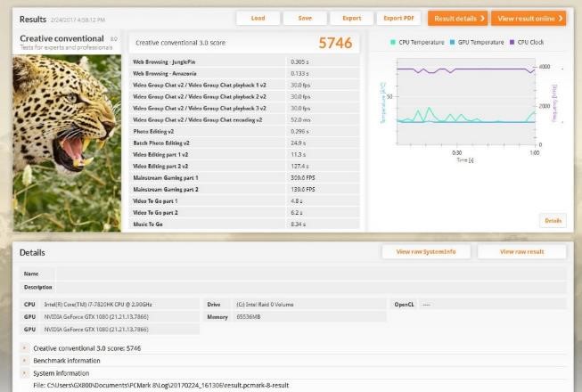Image resolution: width=582 pixels, height=392 pixels.
Task: Click the 5746 score value
Action: (x=335, y=43)
